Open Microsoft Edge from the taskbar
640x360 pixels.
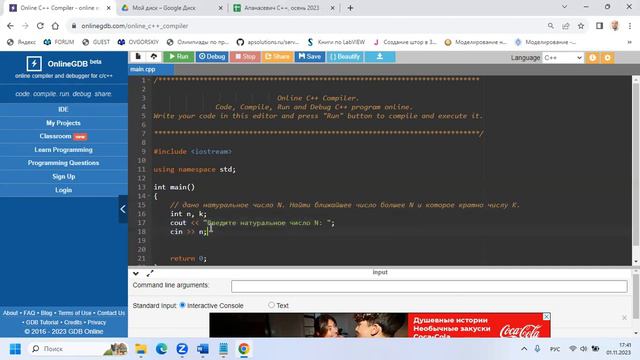pyautogui.click(x=162, y=349)
